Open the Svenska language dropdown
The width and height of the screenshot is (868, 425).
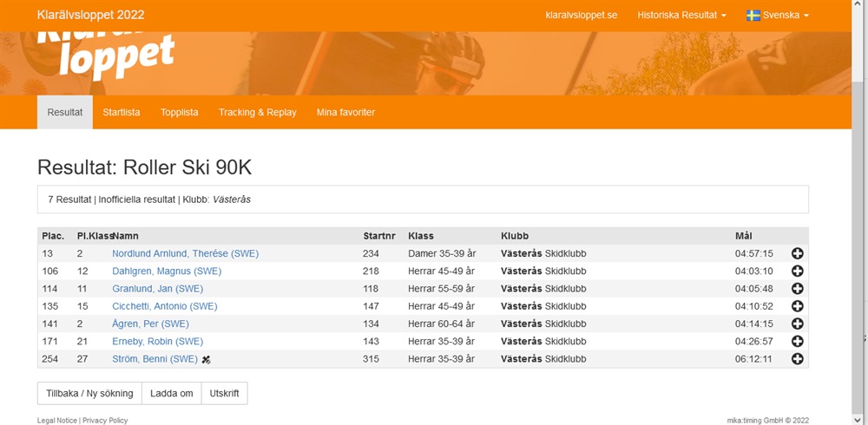[x=777, y=16]
